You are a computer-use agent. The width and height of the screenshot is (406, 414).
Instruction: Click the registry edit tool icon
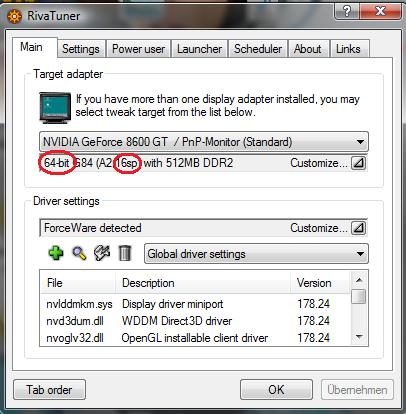(102, 253)
